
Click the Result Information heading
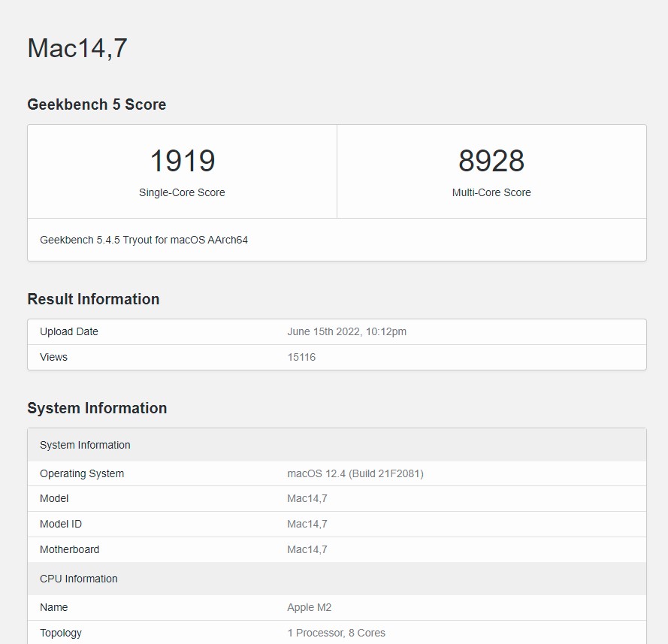click(93, 299)
